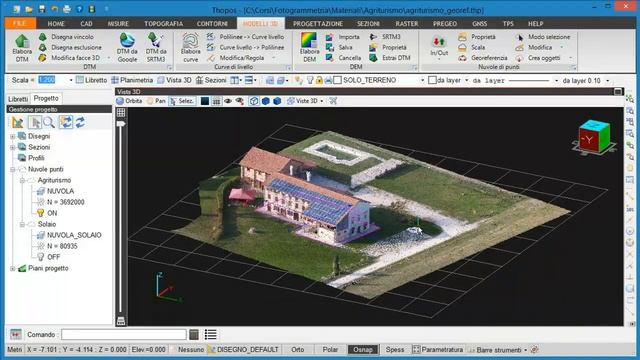Image resolution: width=640 pixels, height=360 pixels.
Task: Open the FILE menu
Action: (x=20, y=23)
